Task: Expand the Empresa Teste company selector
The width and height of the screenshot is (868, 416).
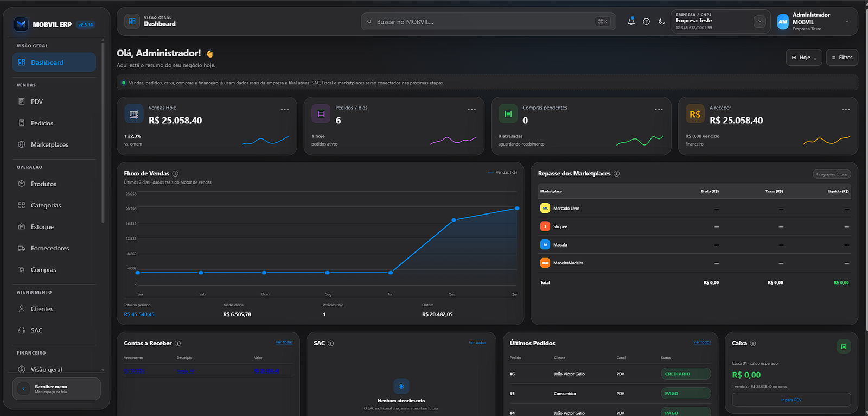Action: point(759,22)
